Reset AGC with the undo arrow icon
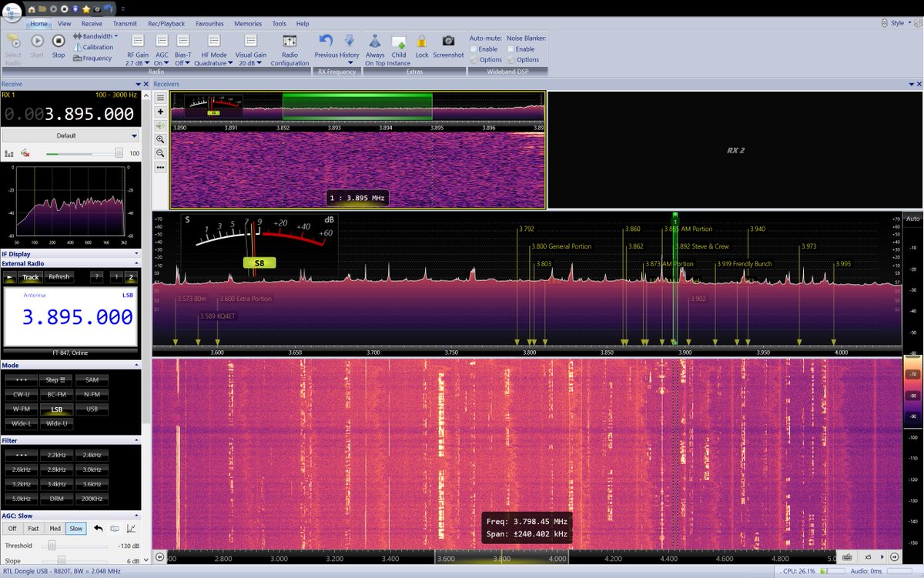Image resolution: width=924 pixels, height=578 pixels. pos(99,529)
